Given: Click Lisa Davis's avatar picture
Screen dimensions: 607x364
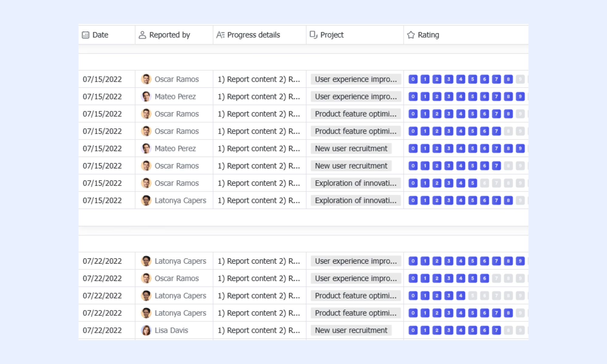Looking at the screenshot, I should pyautogui.click(x=146, y=330).
